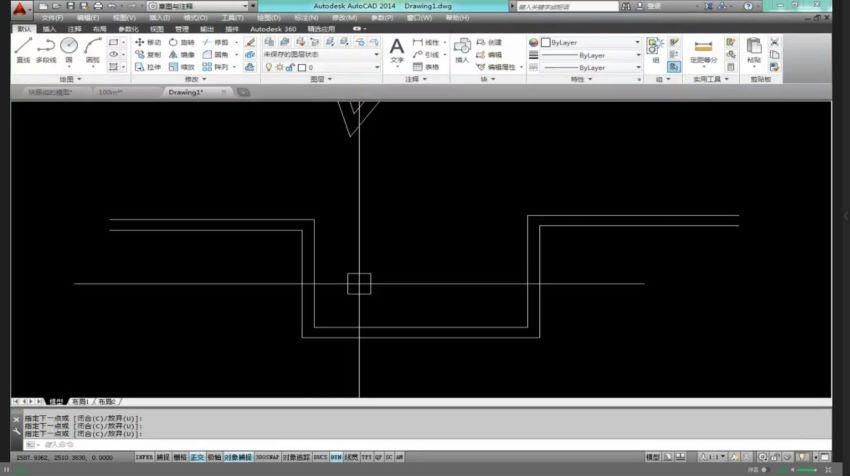The image size is (850, 476).
Task: Toggle 3DOSNAP in status bar
Action: 267,458
